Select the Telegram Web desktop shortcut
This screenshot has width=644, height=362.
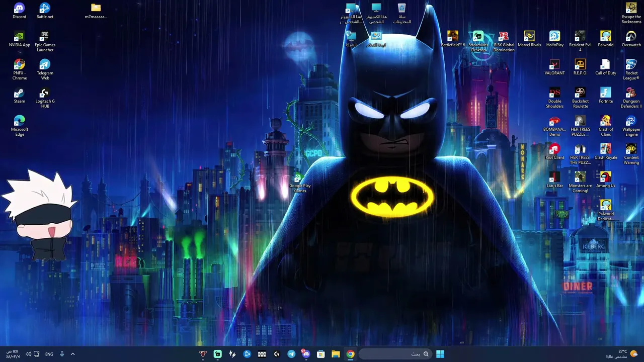pyautogui.click(x=45, y=69)
